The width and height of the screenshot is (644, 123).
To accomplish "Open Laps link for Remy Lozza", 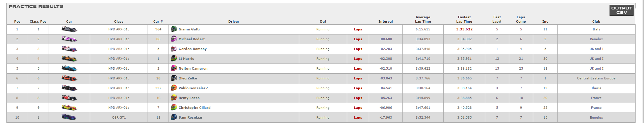I will 358,98.
